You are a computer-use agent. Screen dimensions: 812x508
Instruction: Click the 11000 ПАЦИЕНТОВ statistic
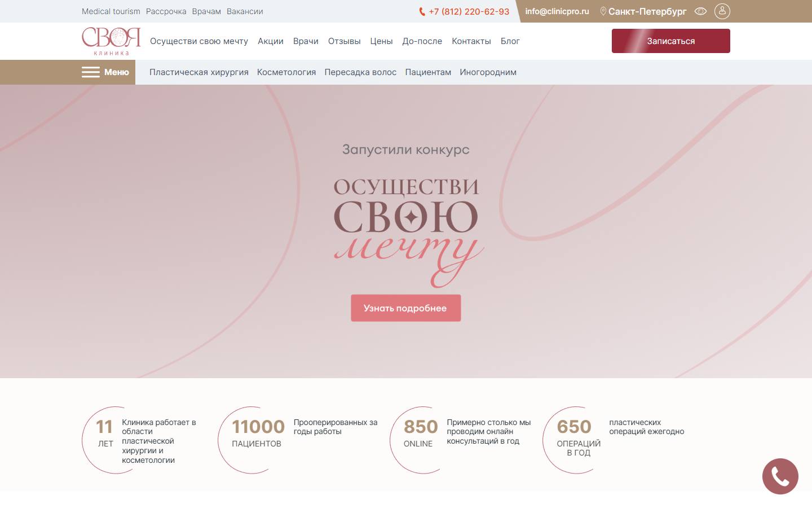(x=258, y=433)
